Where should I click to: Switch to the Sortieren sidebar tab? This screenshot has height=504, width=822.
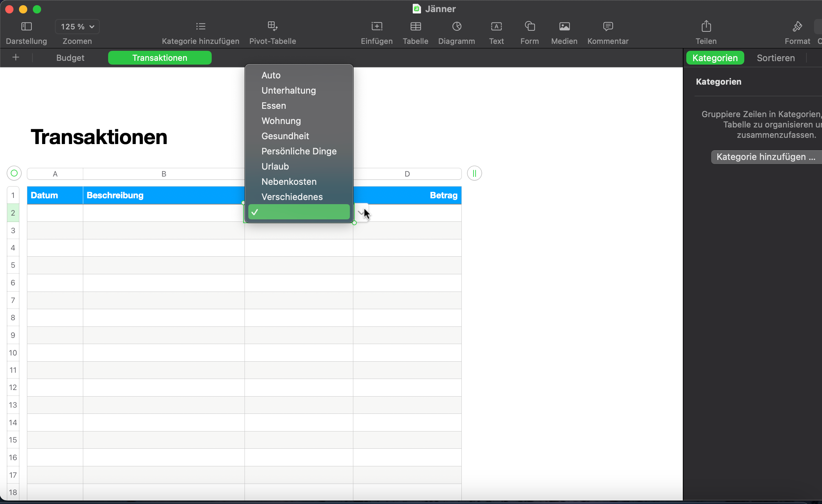click(x=775, y=58)
